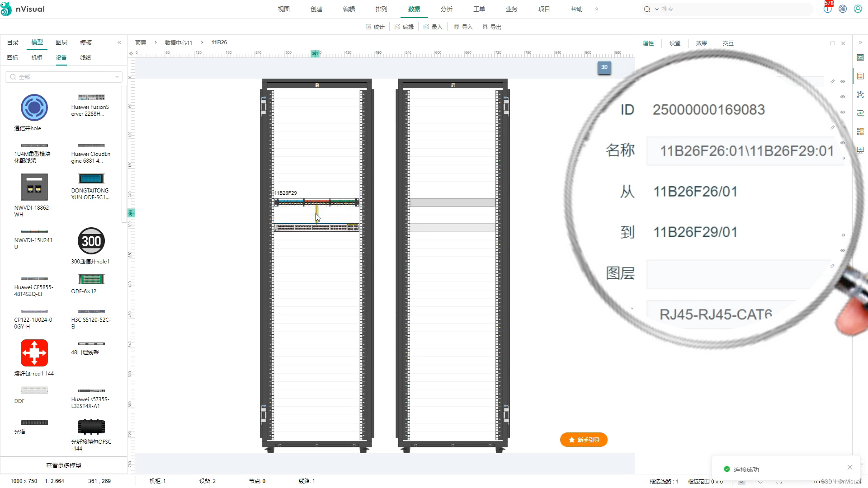This screenshot has width=868, height=488.
Task: Click 查看更多模型 button
Action: pos(64,465)
